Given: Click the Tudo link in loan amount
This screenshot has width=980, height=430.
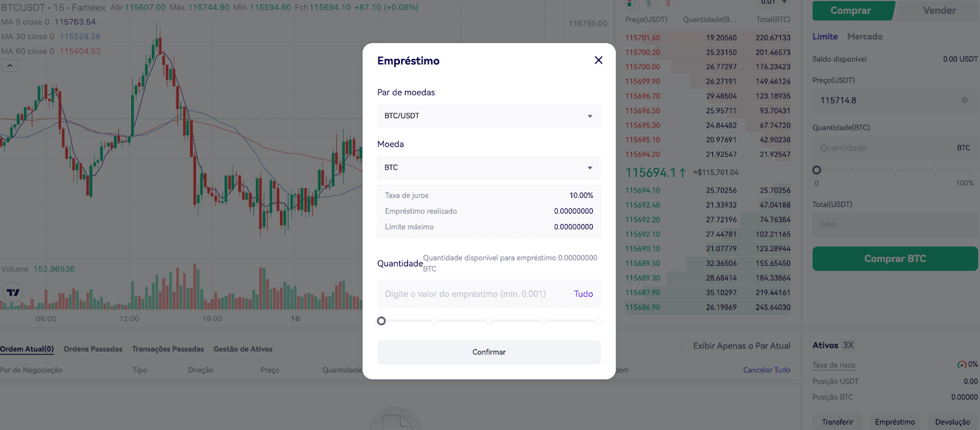Looking at the screenshot, I should (583, 294).
